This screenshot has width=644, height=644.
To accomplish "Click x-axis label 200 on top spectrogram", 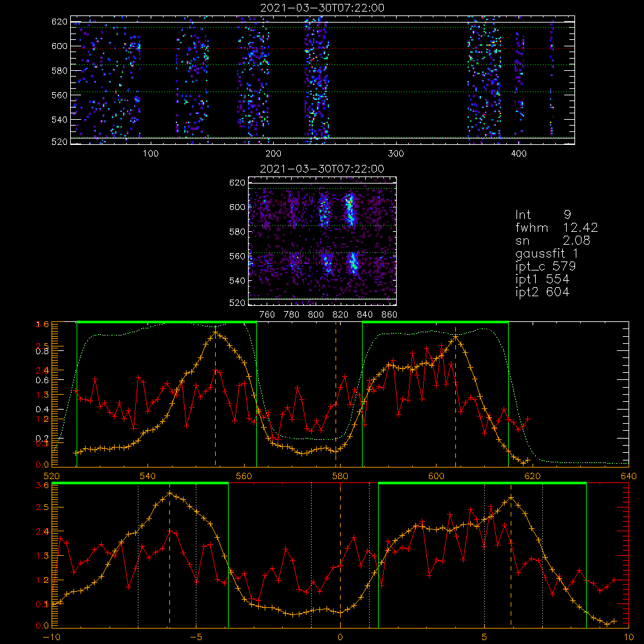I will pyautogui.click(x=273, y=154).
